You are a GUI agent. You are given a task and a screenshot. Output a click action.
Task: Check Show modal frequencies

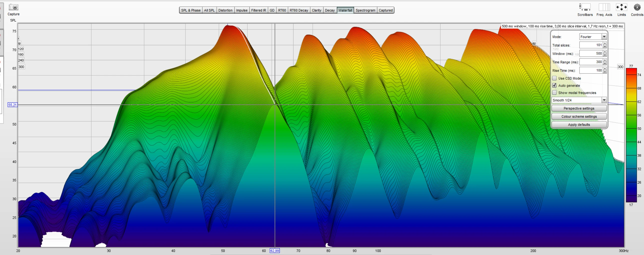coord(554,93)
